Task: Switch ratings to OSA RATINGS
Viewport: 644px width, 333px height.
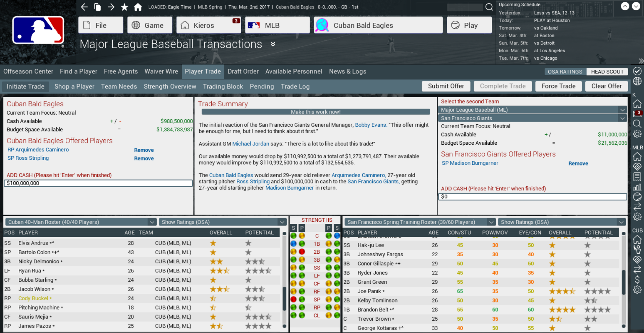Action: [x=565, y=72]
